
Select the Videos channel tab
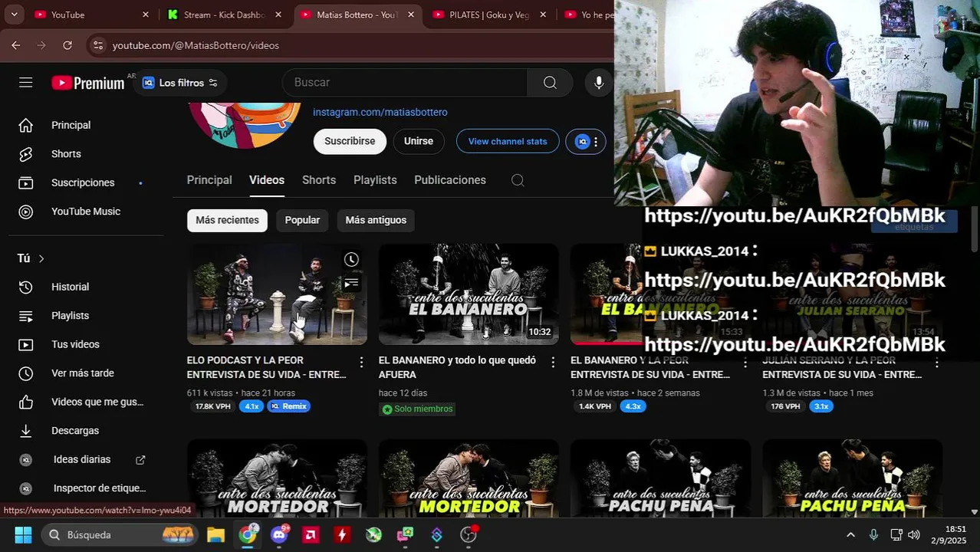(267, 180)
